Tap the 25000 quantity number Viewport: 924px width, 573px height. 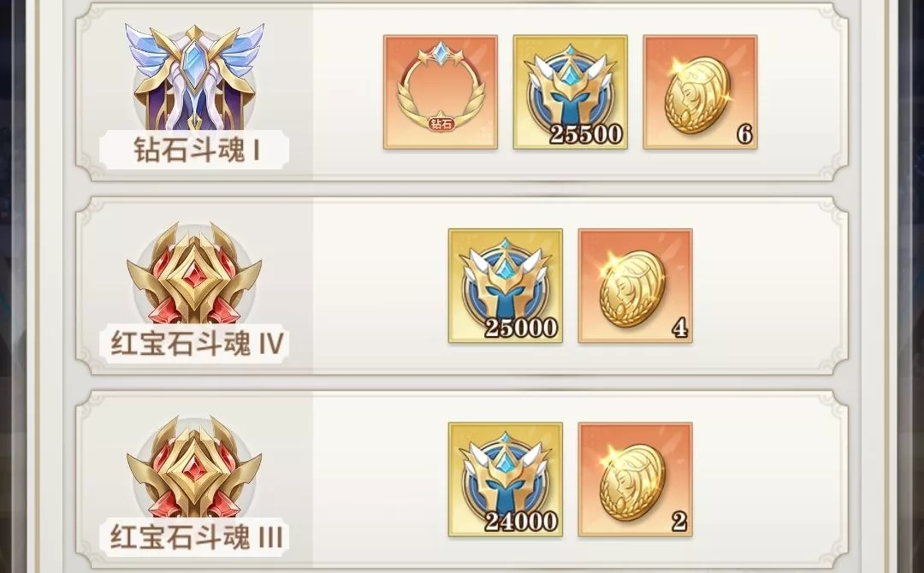tap(521, 328)
